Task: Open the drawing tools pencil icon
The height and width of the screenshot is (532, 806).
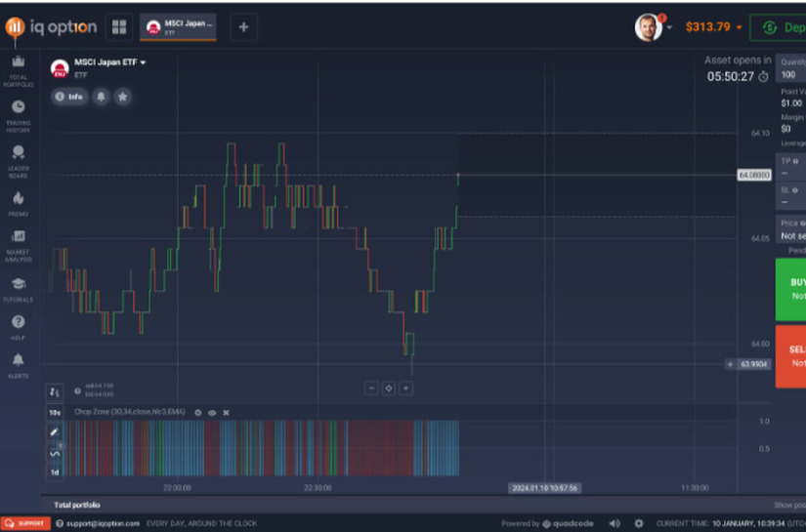Action: [55, 432]
